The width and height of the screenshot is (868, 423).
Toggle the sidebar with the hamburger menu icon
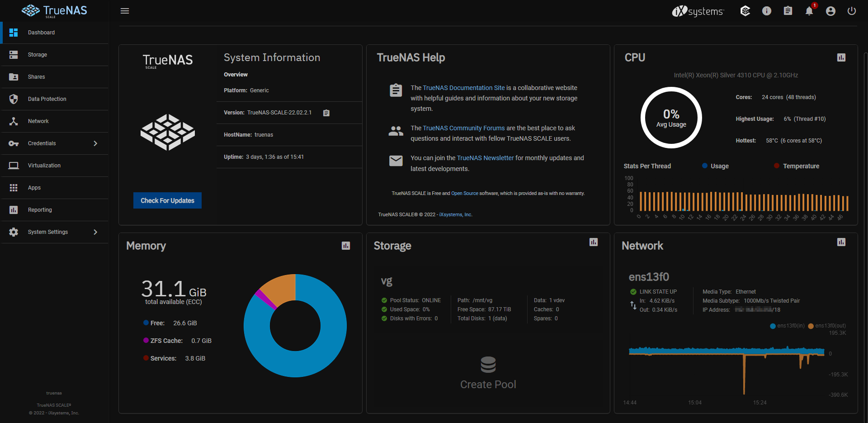click(125, 11)
